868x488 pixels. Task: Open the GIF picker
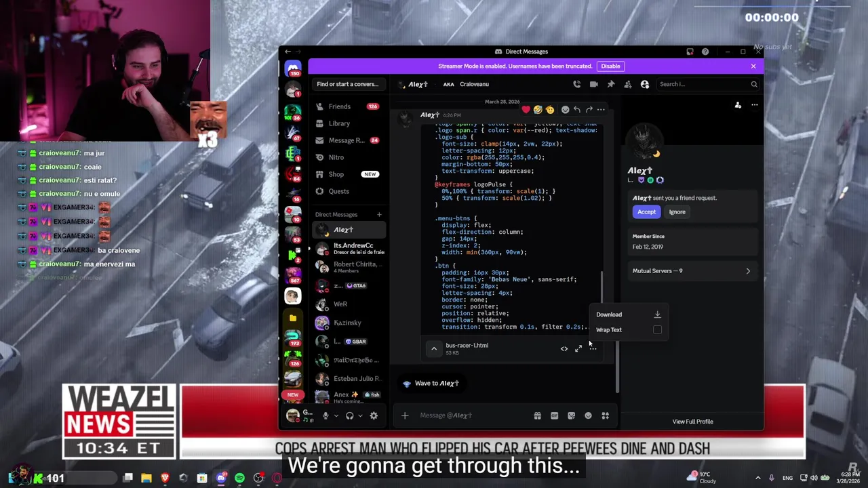[555, 415]
